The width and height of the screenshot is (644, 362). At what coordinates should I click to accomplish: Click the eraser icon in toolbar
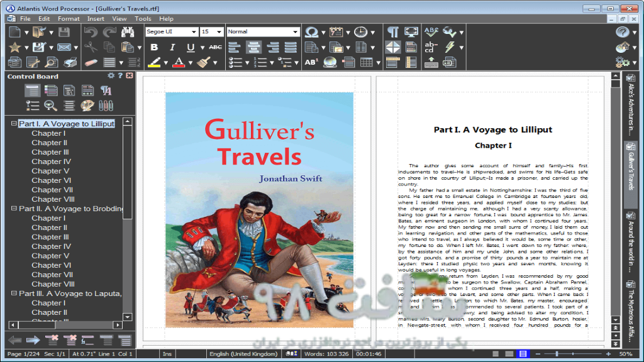point(91,62)
